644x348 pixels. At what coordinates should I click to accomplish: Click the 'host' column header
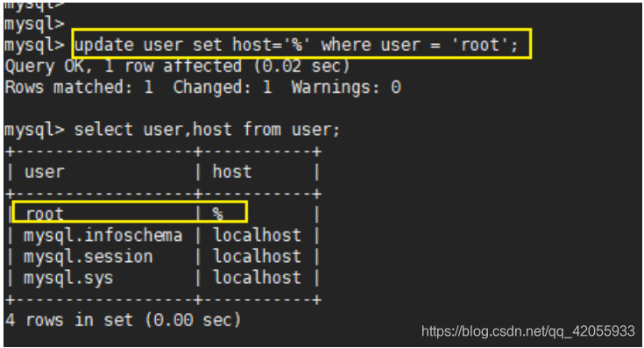(x=232, y=171)
